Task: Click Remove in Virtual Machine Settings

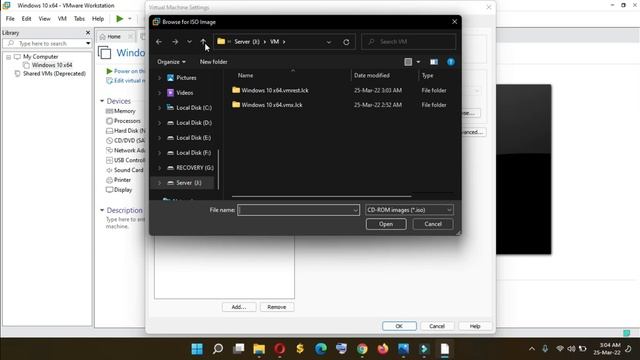Action: pyautogui.click(x=277, y=307)
